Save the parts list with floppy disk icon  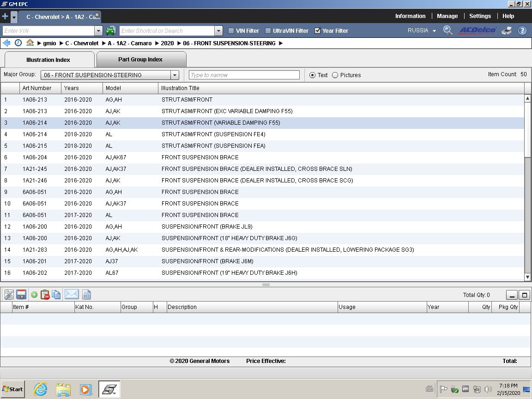21,295
